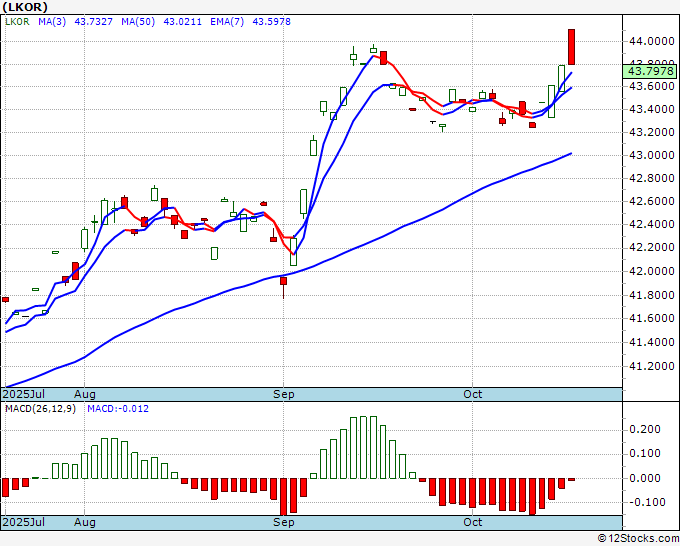Click the 0.200 MACD axis label
The image size is (680, 546).
pos(644,429)
